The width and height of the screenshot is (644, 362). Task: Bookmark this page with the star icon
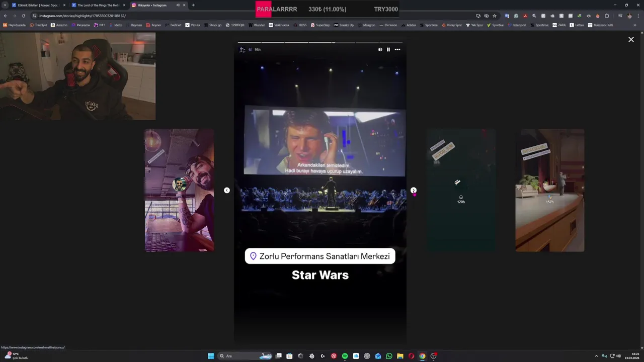(x=495, y=16)
